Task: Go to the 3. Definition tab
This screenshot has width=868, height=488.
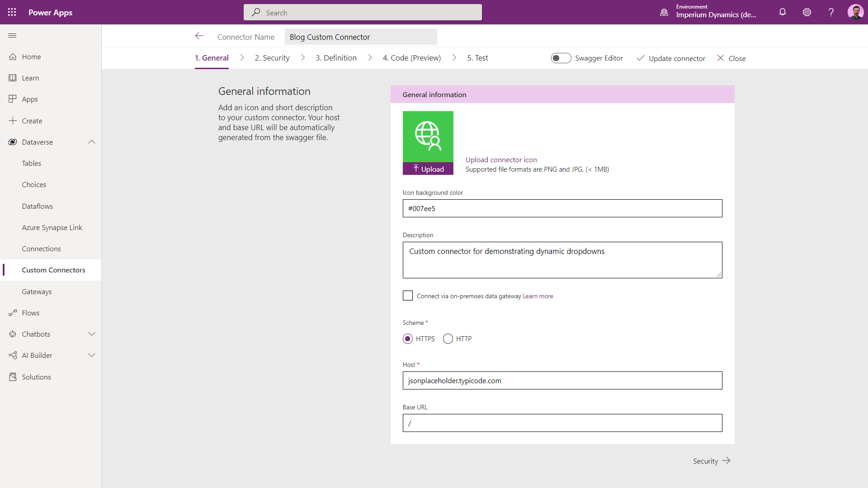Action: [336, 58]
